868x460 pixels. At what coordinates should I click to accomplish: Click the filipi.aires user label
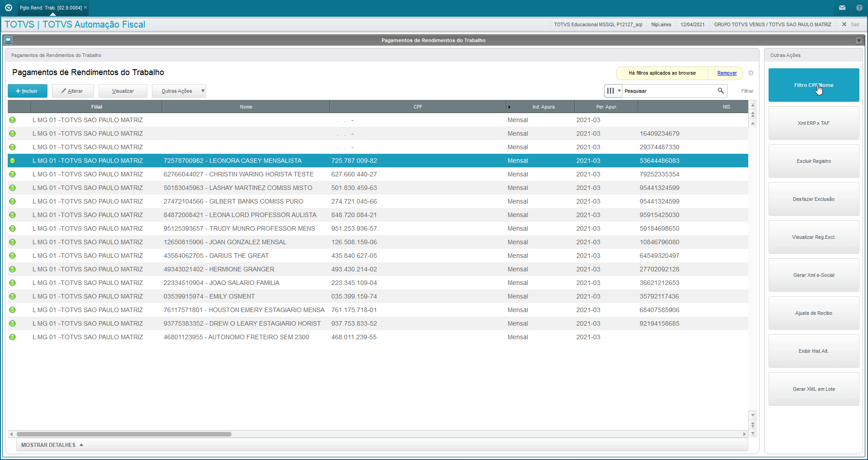click(x=661, y=24)
